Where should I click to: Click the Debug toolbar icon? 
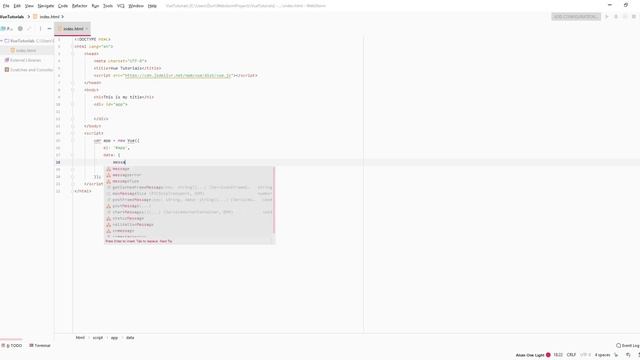click(x=616, y=17)
